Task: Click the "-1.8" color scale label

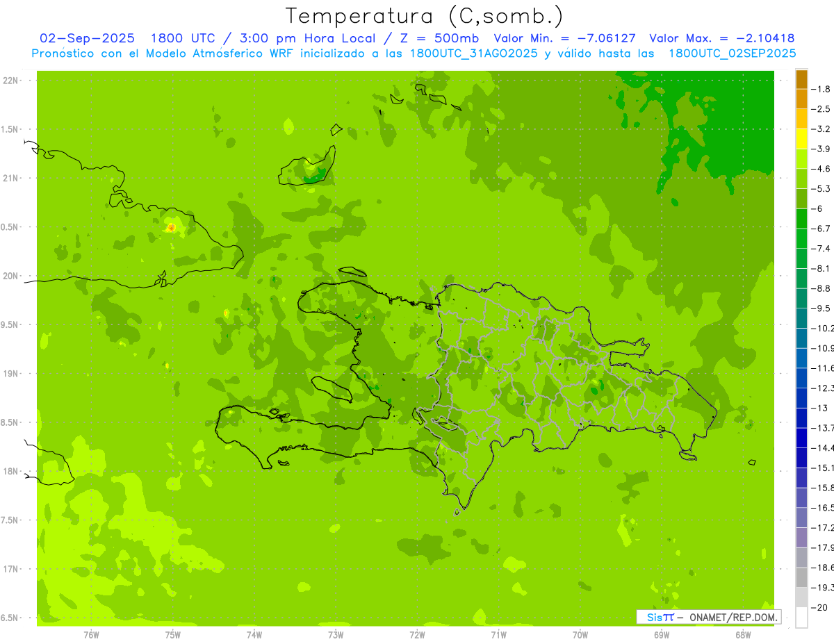Action: tap(821, 89)
